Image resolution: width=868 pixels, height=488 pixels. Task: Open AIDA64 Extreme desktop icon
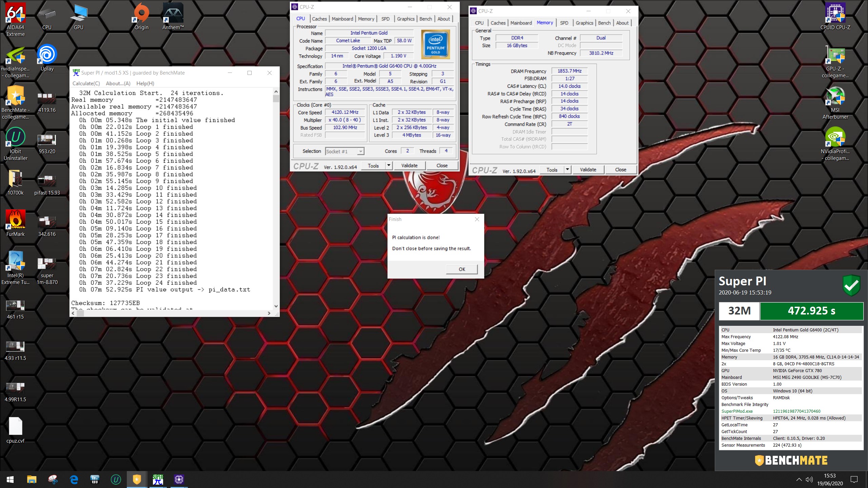pyautogui.click(x=16, y=19)
